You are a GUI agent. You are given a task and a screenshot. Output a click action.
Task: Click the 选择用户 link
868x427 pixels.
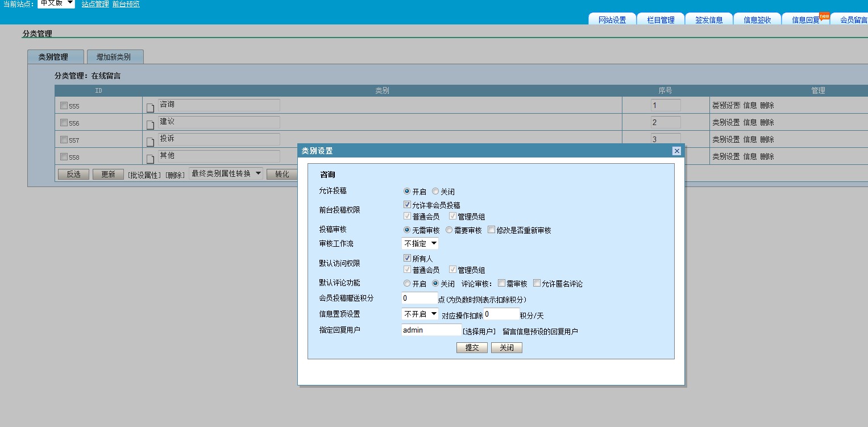point(479,331)
